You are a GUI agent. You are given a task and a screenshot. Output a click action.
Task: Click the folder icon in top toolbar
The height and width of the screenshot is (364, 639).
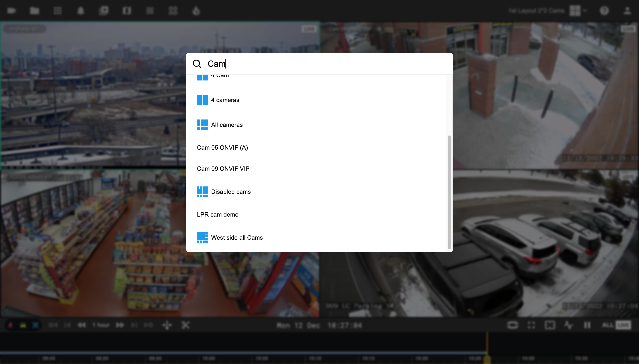pyautogui.click(x=35, y=11)
